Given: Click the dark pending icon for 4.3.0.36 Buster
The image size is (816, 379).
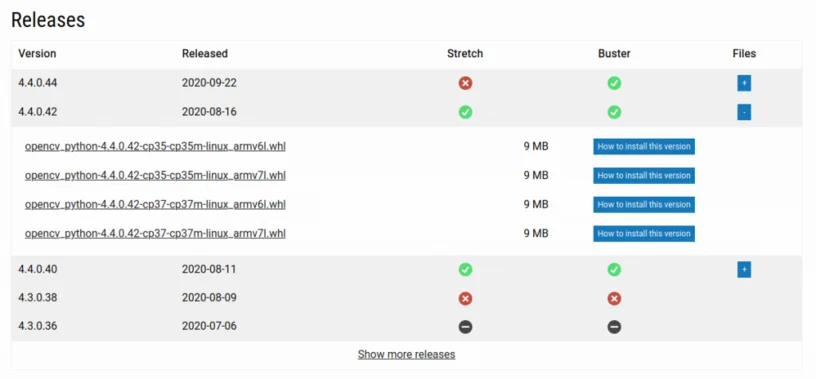Looking at the screenshot, I should pyautogui.click(x=614, y=327).
